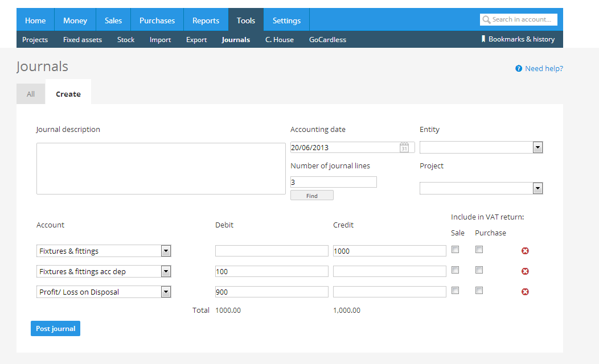Open the Sales menu
599x364 pixels.
[113, 20]
